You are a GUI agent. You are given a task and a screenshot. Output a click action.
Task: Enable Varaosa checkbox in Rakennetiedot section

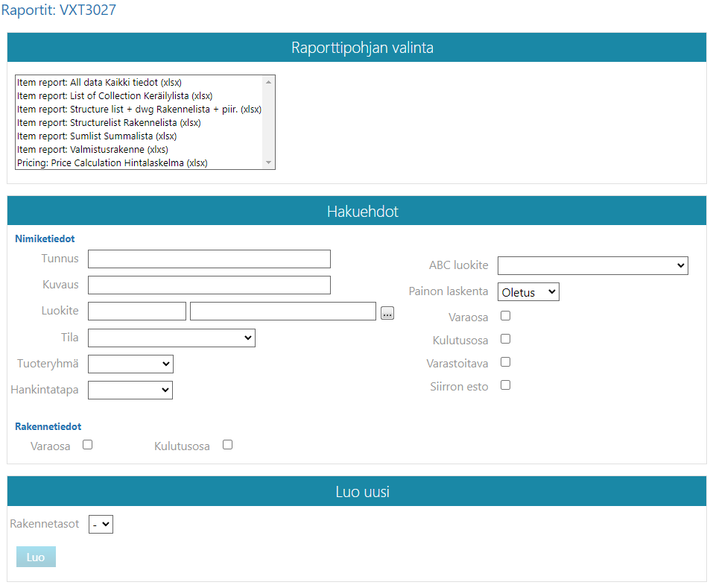[x=87, y=445]
